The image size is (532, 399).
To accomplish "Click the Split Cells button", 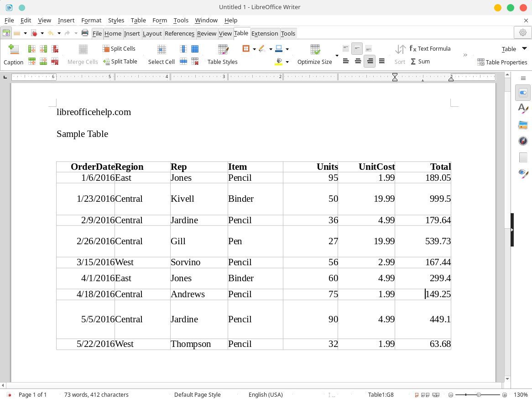I will coord(119,48).
